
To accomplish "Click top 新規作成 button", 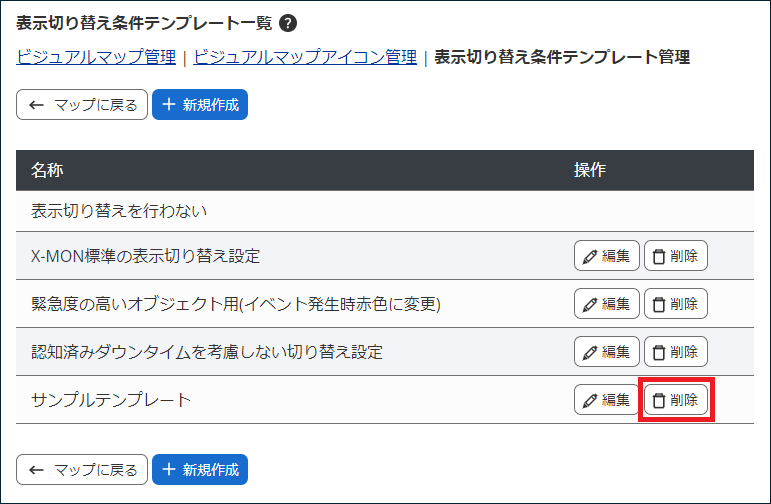I will 200,105.
